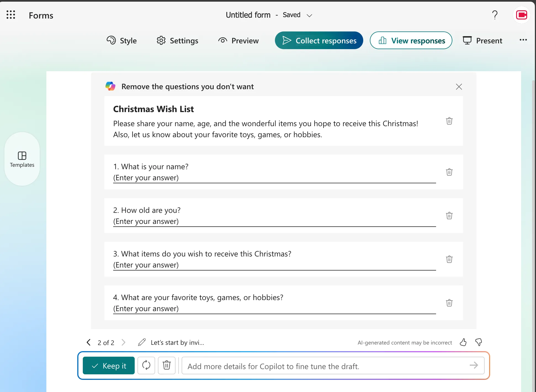Give the AI draft a thumbs up

[x=463, y=342]
